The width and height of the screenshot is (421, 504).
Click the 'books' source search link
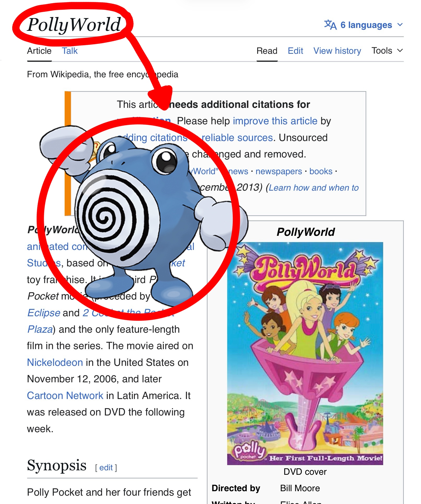tap(321, 171)
